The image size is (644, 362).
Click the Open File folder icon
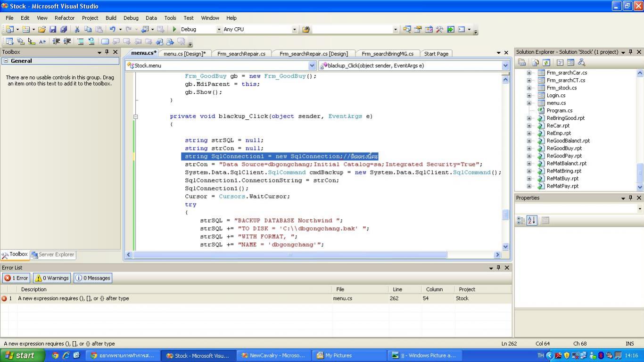(x=42, y=29)
